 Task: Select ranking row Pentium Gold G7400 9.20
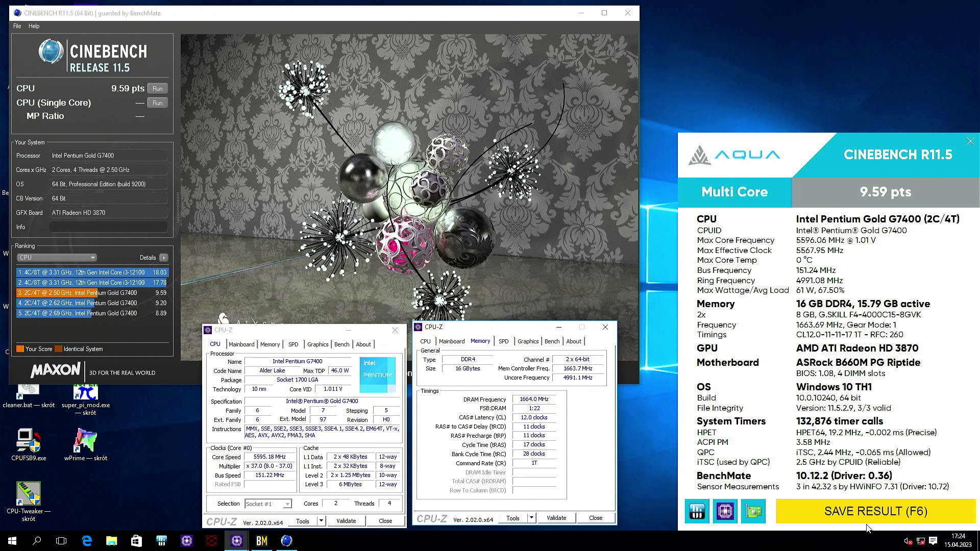[92, 303]
